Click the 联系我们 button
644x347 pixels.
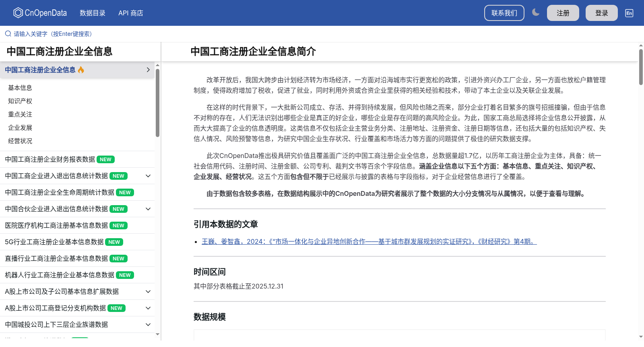504,13
